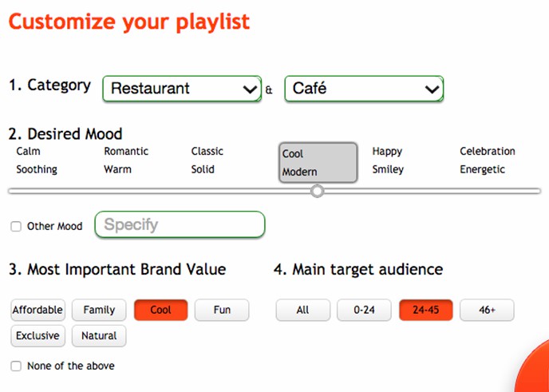Select the Calm Soothing mood

(x=37, y=160)
